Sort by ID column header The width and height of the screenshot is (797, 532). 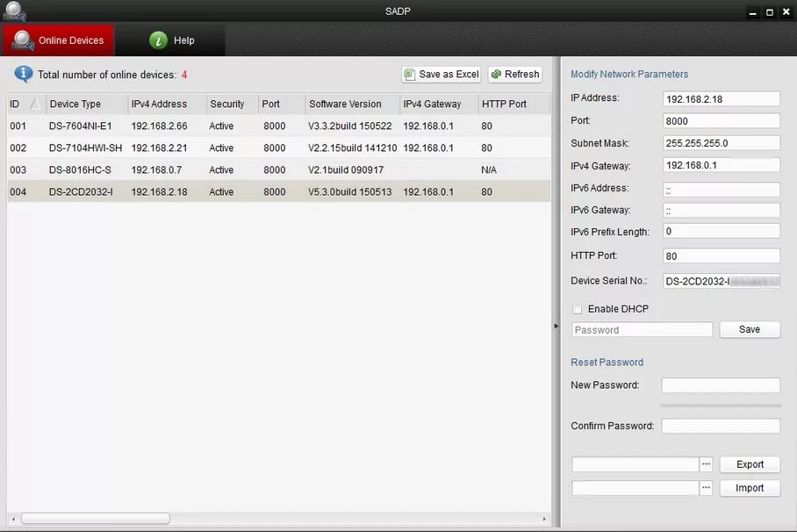pos(26,104)
